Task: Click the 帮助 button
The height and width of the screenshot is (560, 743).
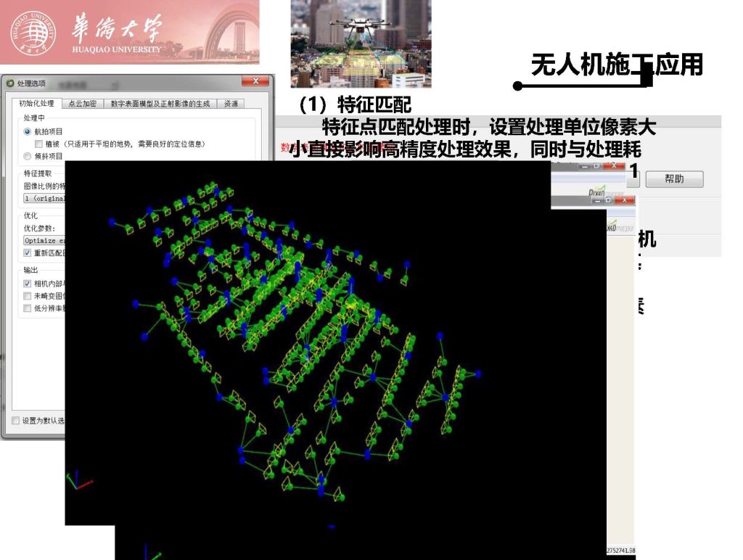Action: pos(674,178)
